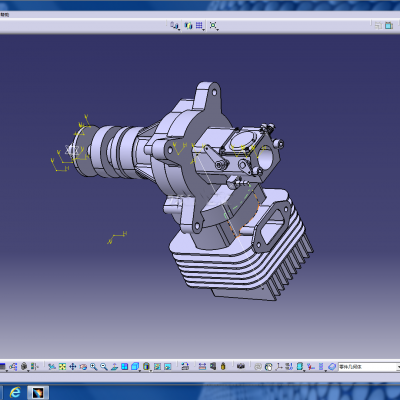This screenshot has width=400, height=400.
Task: Click the cyan window icon at top right
Action: tap(389, 25)
